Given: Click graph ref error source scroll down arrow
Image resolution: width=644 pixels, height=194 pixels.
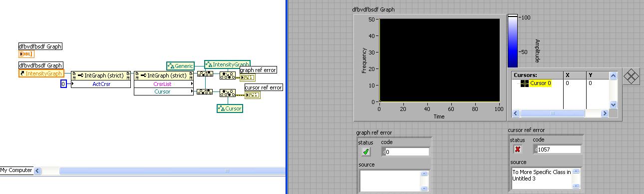Looking at the screenshot, I should [x=424, y=188].
